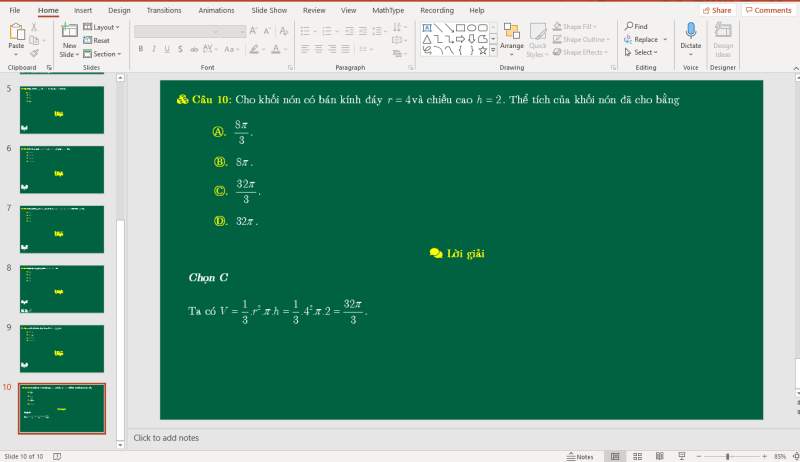Toggle Italic formatting
The width and height of the screenshot is (800, 462).
pyautogui.click(x=154, y=49)
